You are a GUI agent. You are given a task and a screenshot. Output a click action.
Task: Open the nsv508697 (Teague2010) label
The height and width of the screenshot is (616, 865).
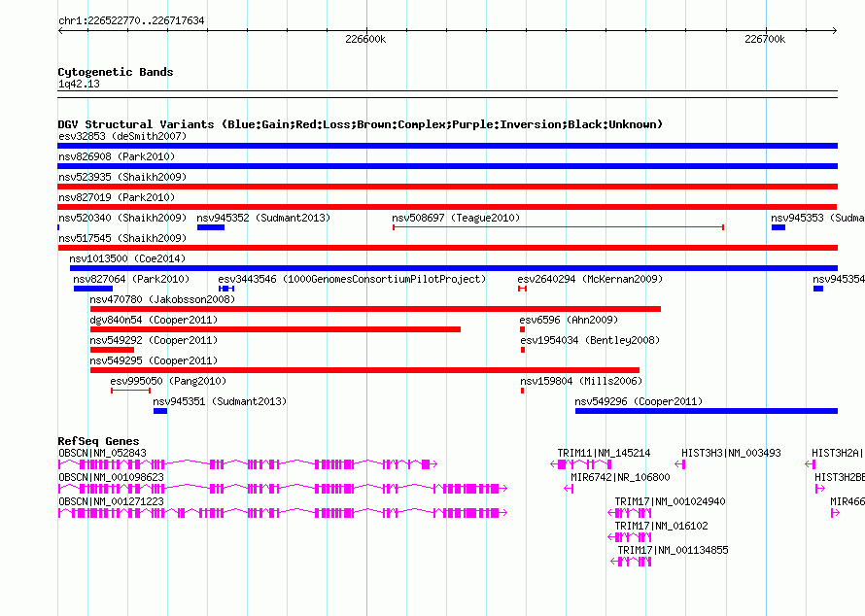tap(456, 218)
